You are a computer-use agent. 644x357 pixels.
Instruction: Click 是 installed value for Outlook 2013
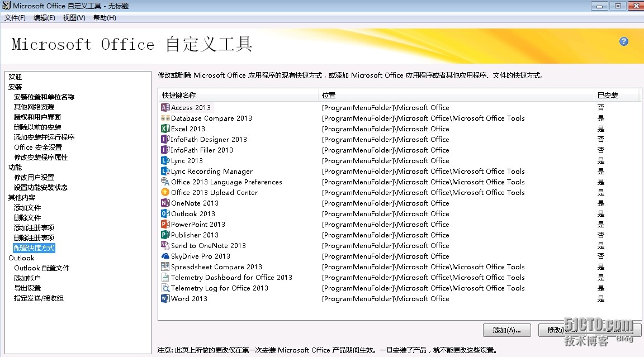point(601,214)
